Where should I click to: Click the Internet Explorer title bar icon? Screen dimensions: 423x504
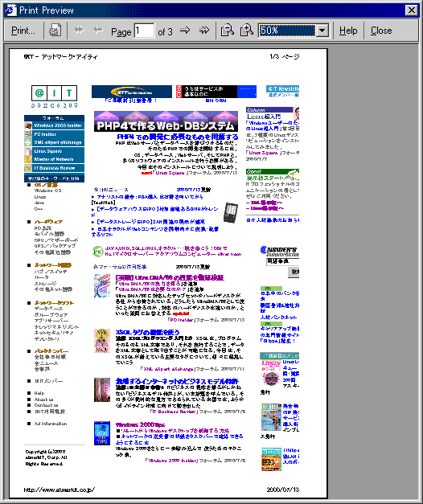(x=10, y=10)
